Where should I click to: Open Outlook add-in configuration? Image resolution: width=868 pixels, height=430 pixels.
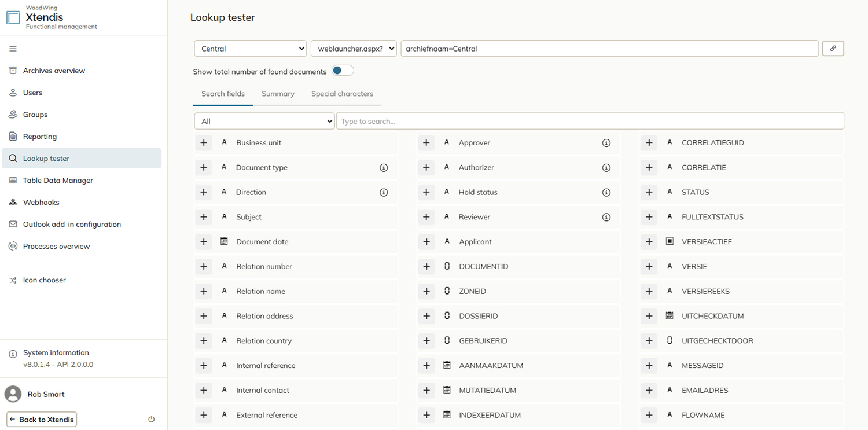[81, 225]
